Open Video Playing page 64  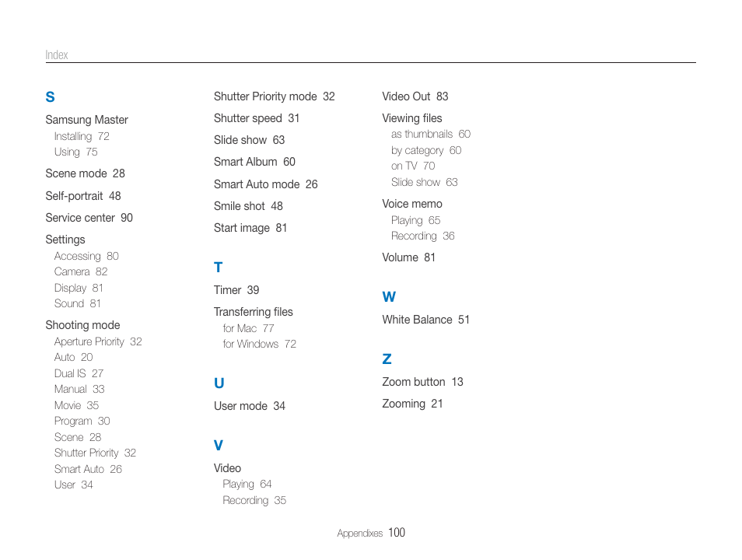click(x=247, y=485)
